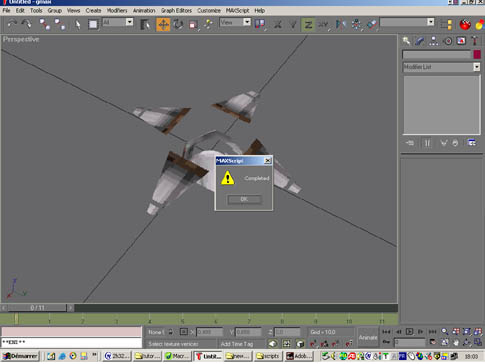Switch to the Hierarchy command panel tab

pyautogui.click(x=433, y=41)
